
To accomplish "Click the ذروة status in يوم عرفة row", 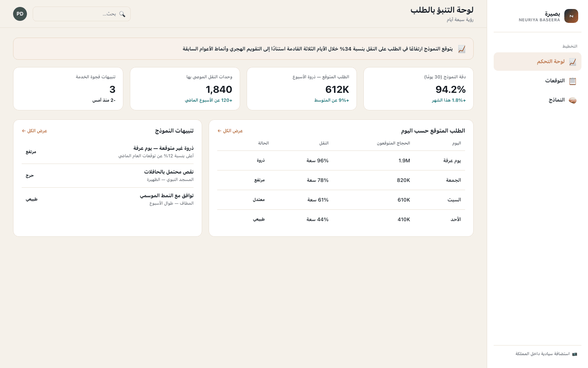I will (261, 160).
